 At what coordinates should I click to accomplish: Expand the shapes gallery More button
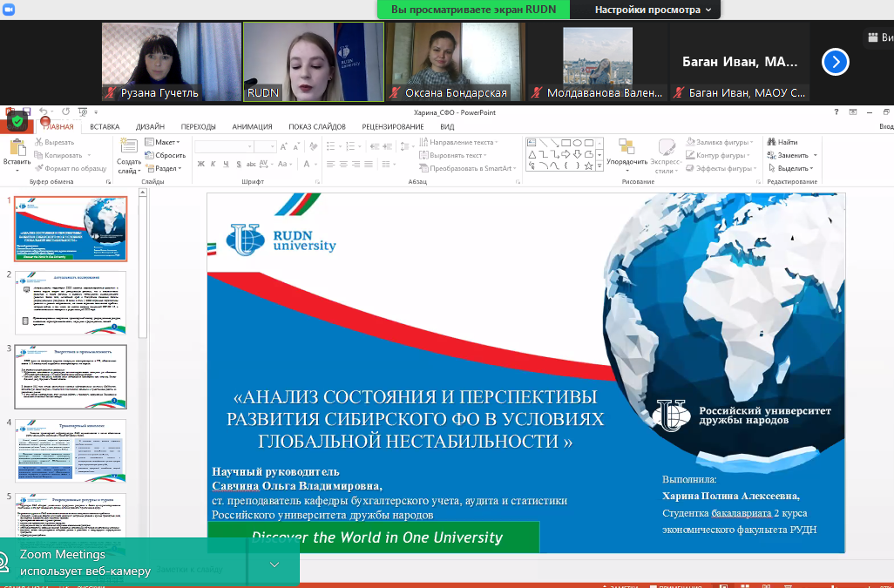tap(599, 166)
